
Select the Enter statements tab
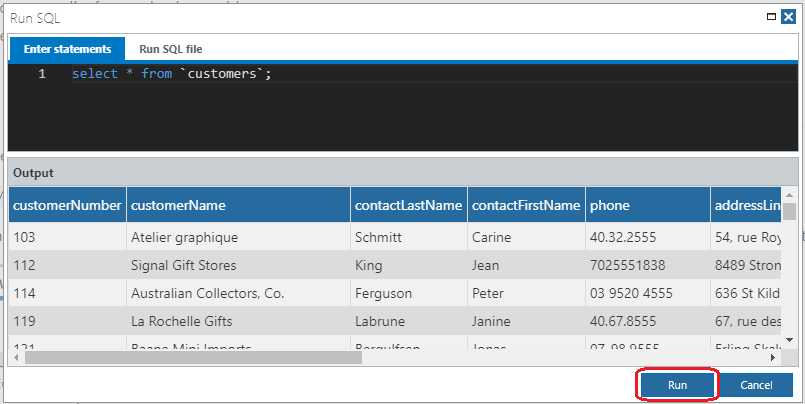pyautogui.click(x=67, y=49)
